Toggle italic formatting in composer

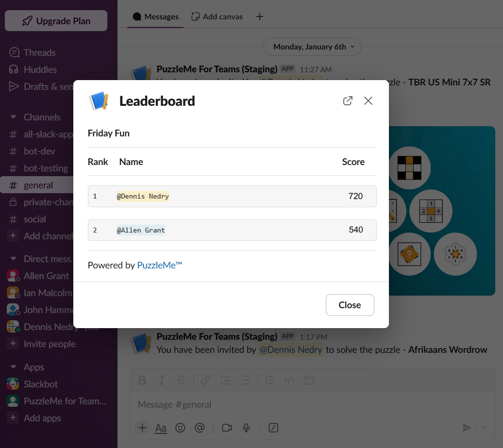pos(162,381)
